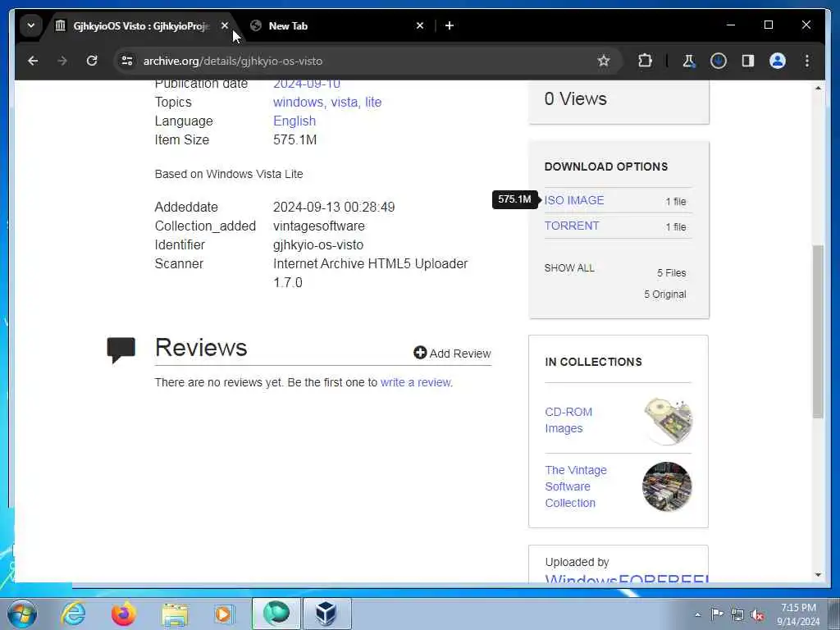Click the scrollbar up arrow
This screenshot has width=840, height=630.
tap(818, 88)
